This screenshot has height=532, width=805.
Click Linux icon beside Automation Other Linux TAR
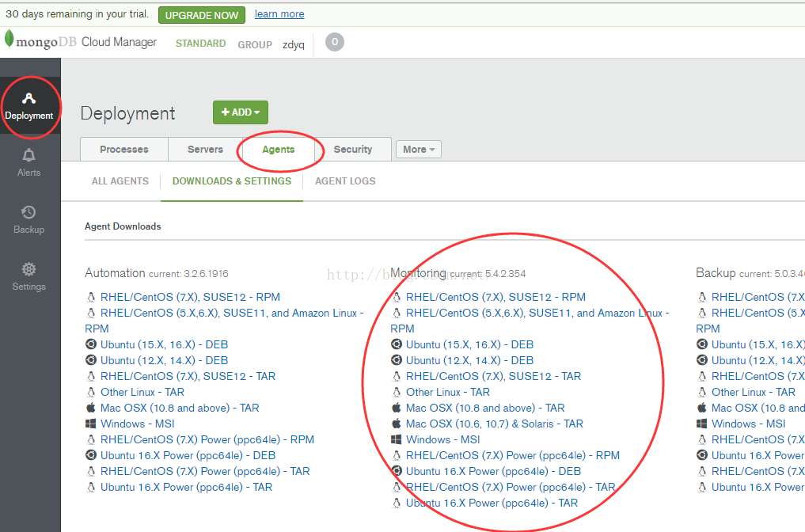91,393
